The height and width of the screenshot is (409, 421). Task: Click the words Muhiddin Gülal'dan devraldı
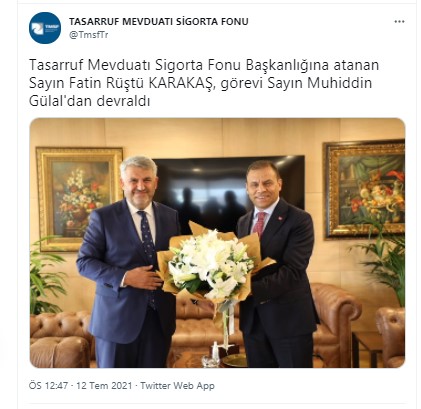pos(200,92)
